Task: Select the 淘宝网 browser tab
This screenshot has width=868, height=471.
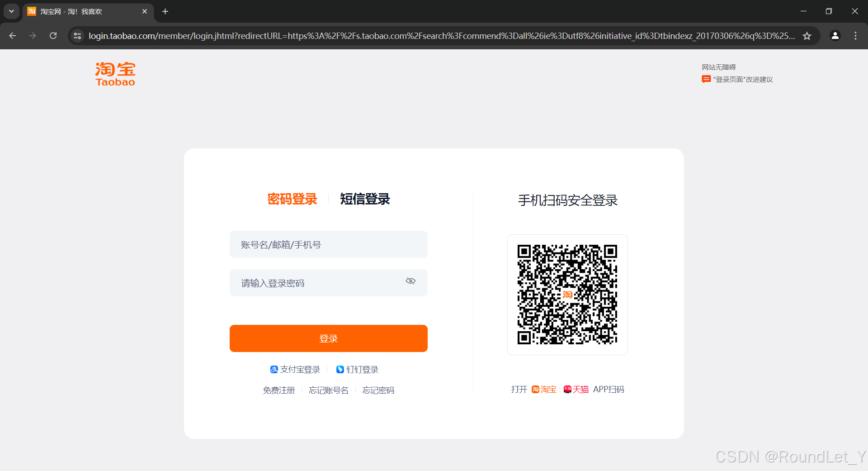Action: (x=88, y=11)
